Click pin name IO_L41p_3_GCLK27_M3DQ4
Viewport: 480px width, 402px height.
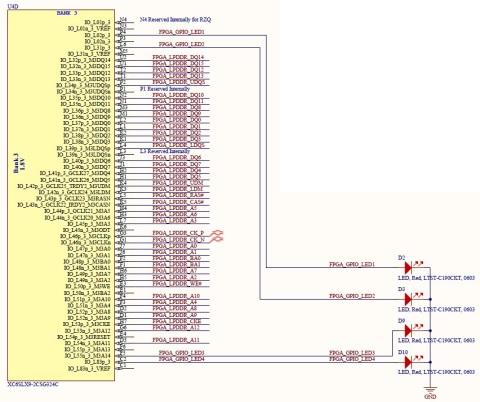coord(75,173)
